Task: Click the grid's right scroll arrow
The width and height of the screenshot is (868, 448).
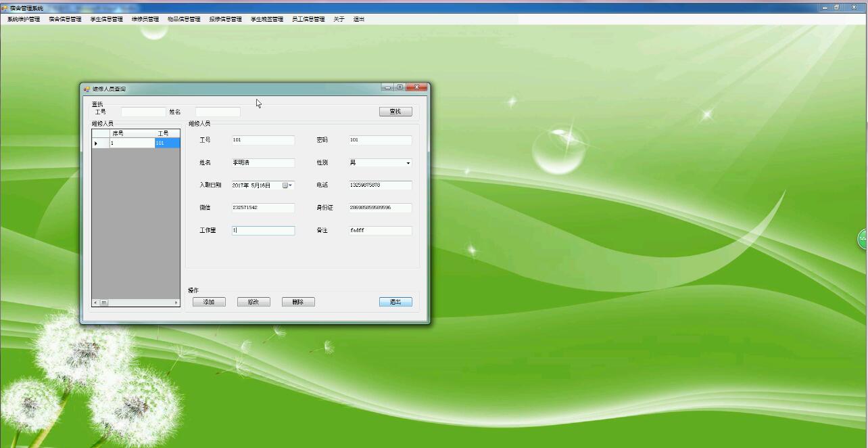Action: point(176,303)
